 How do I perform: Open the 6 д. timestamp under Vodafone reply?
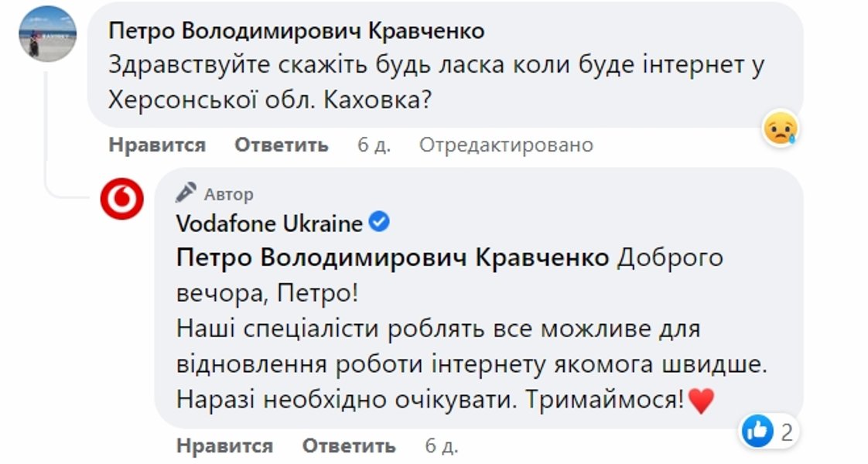pyautogui.click(x=442, y=446)
